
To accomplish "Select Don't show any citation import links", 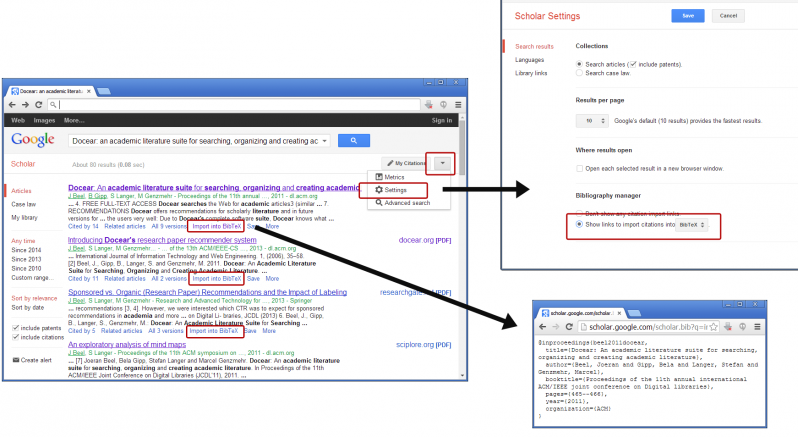I will [x=579, y=213].
